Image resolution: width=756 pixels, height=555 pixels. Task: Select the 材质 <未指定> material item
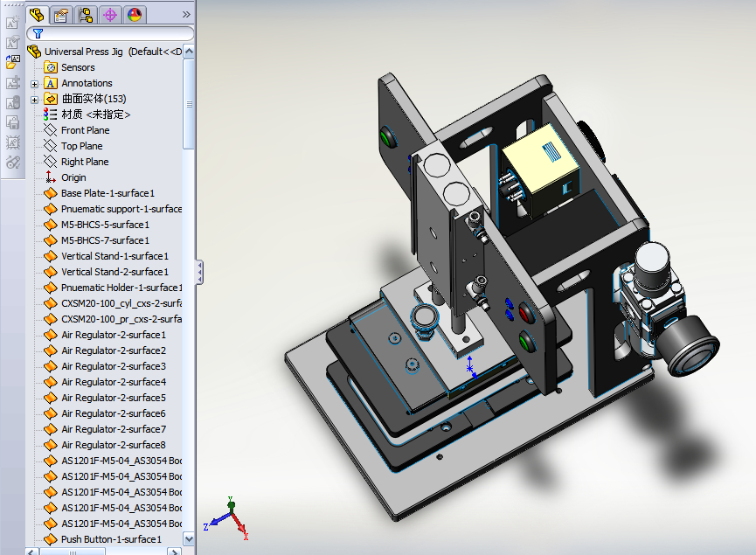pyautogui.click(x=96, y=114)
